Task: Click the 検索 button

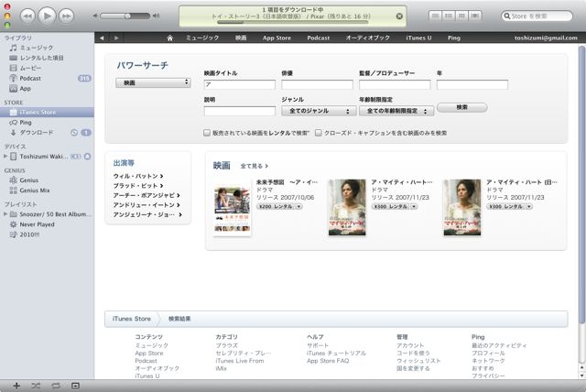Action: [x=461, y=107]
